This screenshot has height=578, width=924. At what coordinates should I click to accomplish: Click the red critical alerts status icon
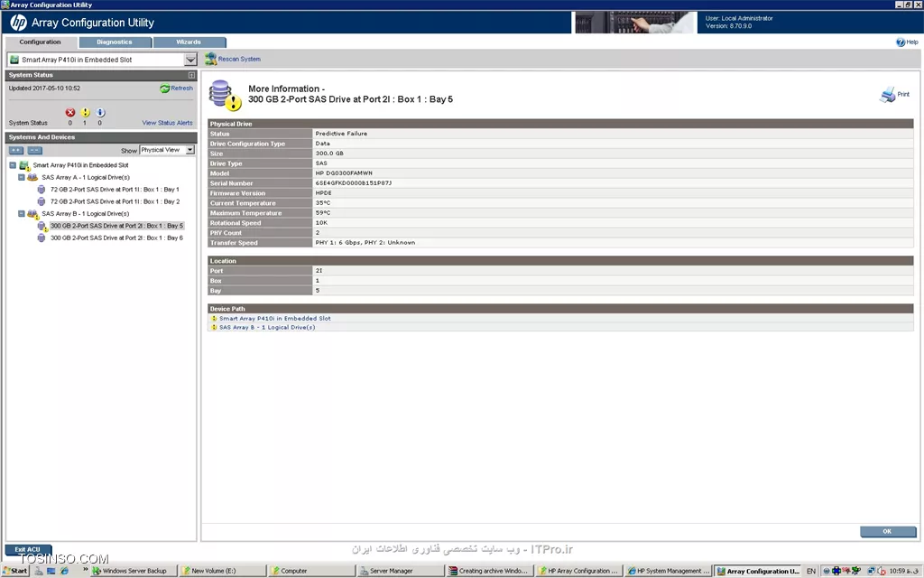coord(70,113)
